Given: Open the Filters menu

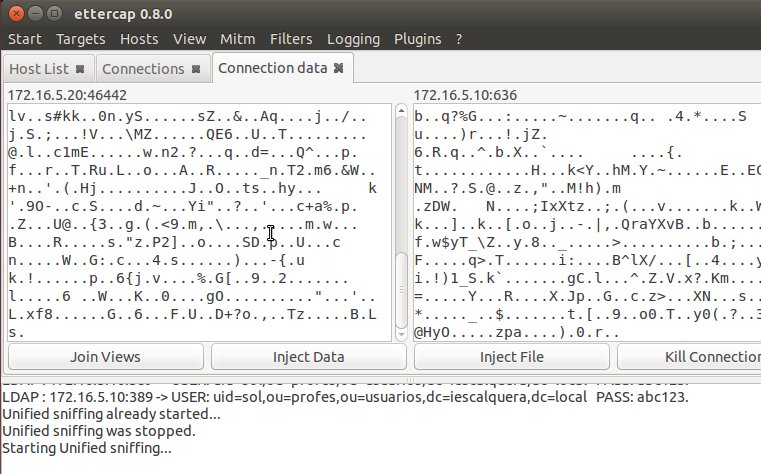Looking at the screenshot, I should pyautogui.click(x=291, y=39).
